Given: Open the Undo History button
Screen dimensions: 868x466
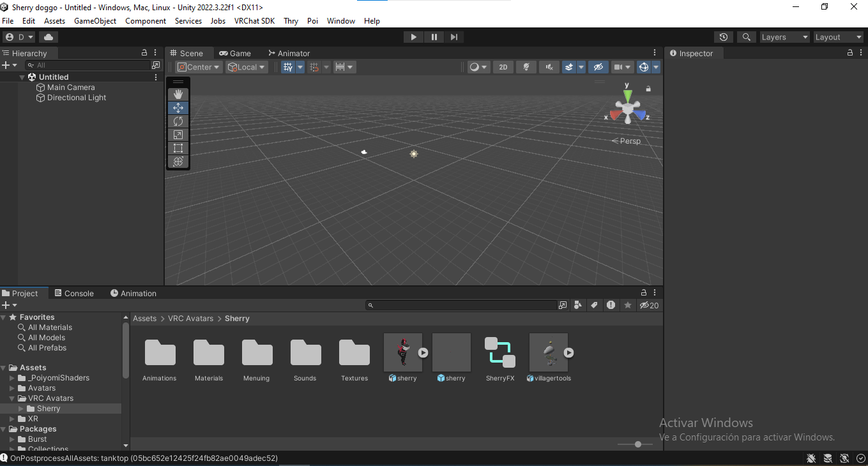Looking at the screenshot, I should coord(723,37).
